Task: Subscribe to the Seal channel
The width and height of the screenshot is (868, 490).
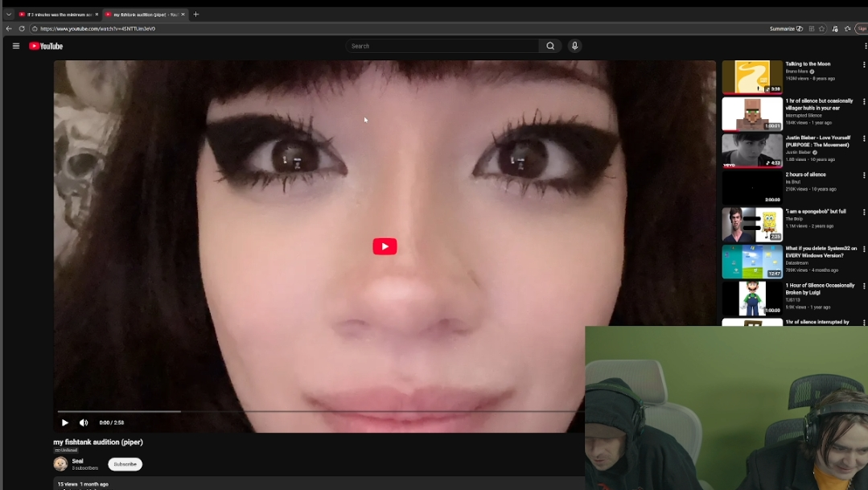Action: point(125,464)
